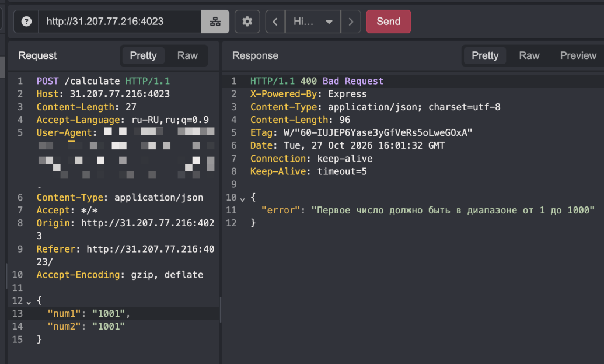Click the "POST /calculate HTTP/1.1" request line
604x364 pixels.
(x=103, y=81)
